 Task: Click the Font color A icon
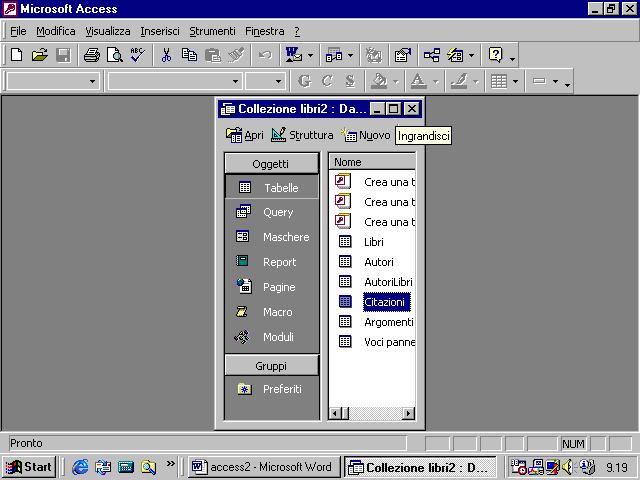click(x=418, y=81)
